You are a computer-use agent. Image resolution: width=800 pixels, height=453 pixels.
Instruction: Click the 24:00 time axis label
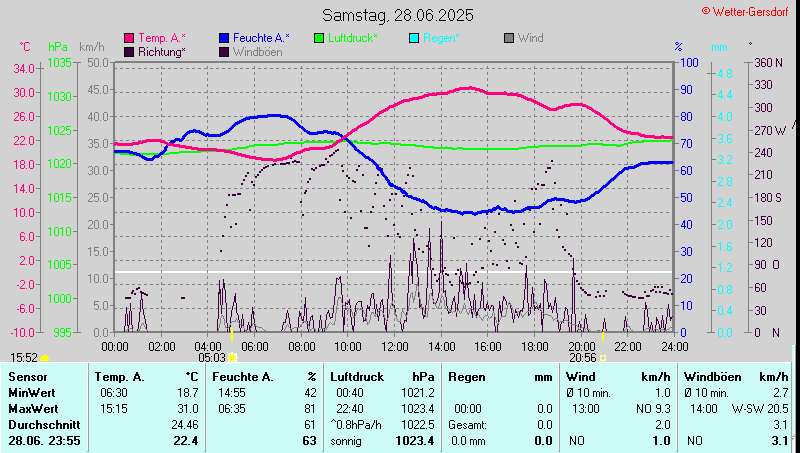pyautogui.click(x=674, y=347)
